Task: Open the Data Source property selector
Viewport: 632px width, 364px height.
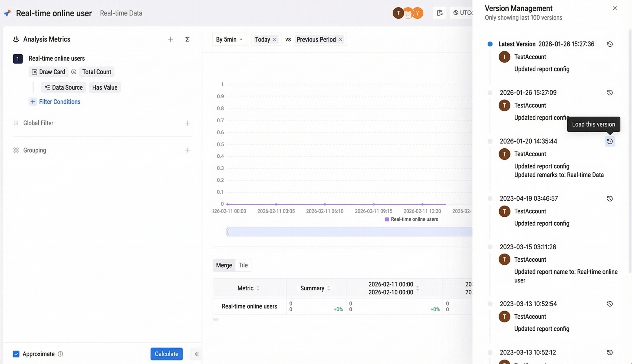Action: click(x=63, y=87)
